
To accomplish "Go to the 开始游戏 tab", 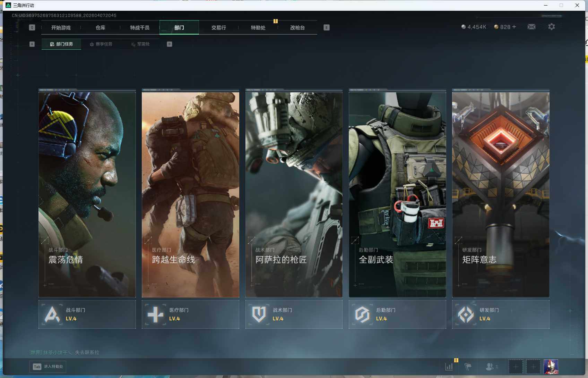I will pos(61,27).
